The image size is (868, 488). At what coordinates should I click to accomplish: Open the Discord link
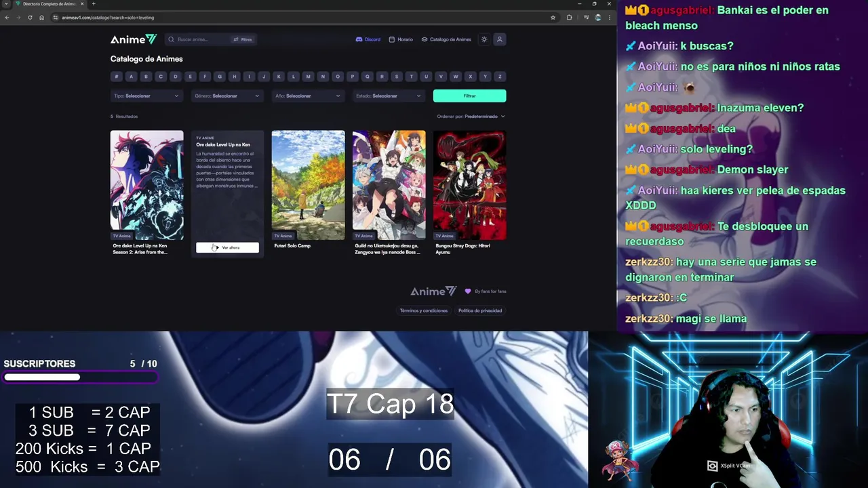(368, 39)
